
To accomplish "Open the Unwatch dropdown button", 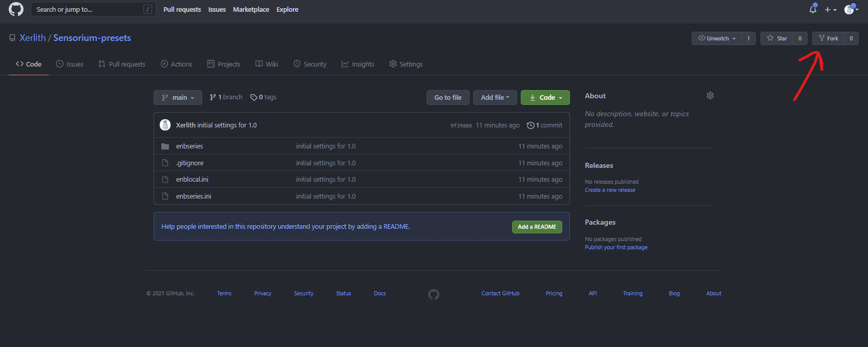I will tap(717, 38).
